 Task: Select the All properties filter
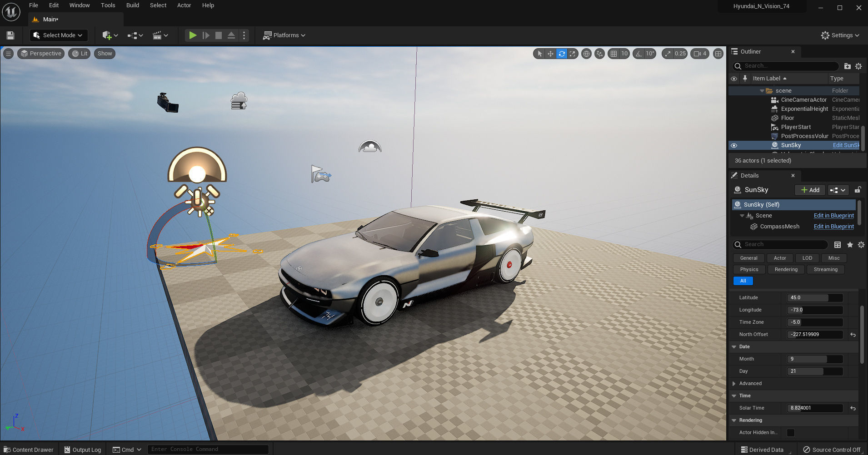pyautogui.click(x=743, y=281)
